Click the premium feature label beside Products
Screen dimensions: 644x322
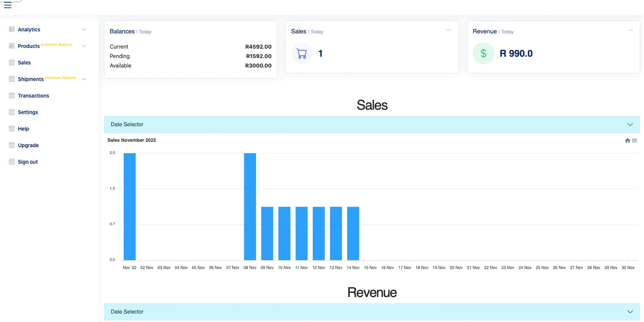point(56,45)
